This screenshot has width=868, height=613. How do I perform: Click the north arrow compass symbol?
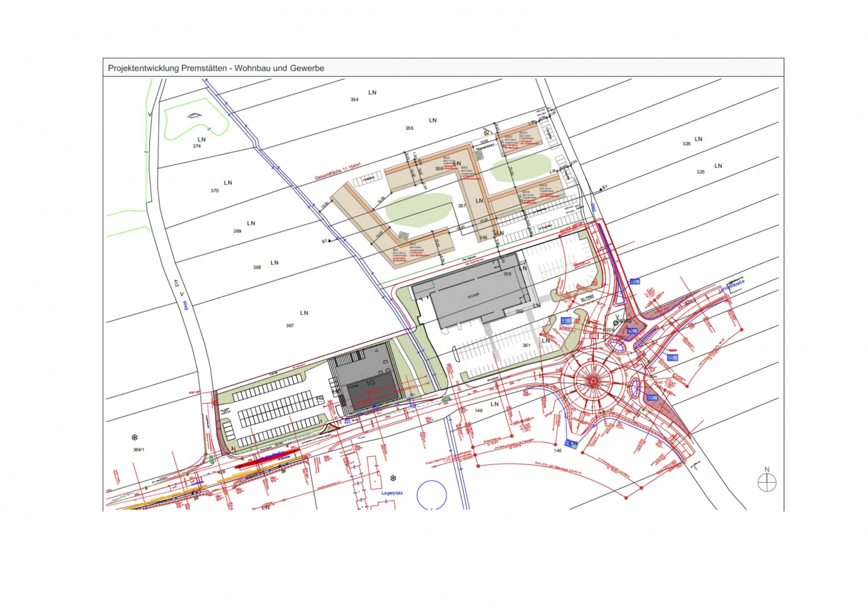coord(767,483)
